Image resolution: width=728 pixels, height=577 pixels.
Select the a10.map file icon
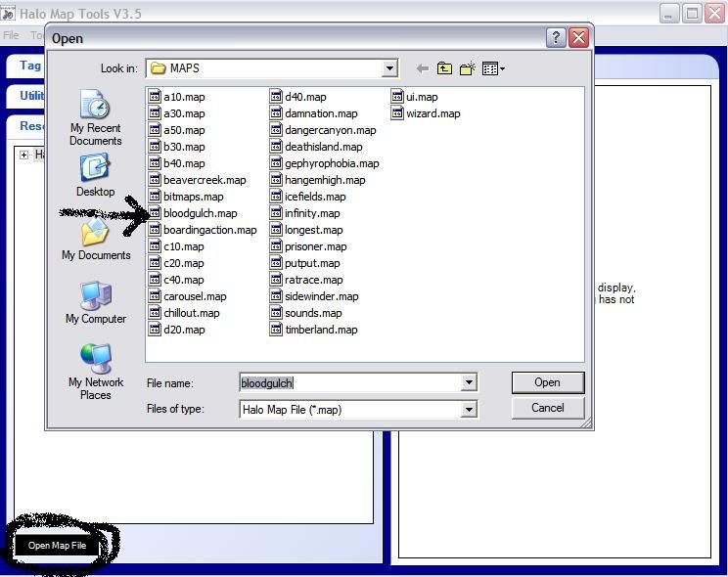[155, 97]
